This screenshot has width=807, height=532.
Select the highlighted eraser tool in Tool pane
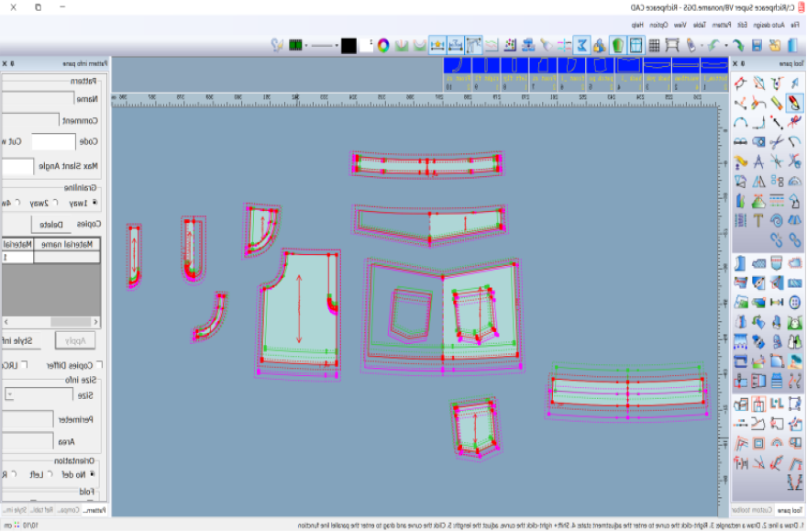click(x=794, y=102)
